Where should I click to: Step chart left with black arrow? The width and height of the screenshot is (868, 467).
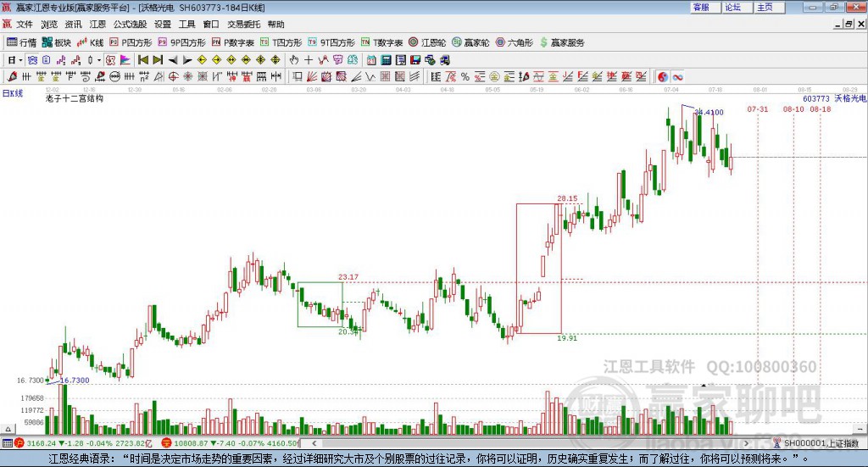pyautogui.click(x=173, y=60)
